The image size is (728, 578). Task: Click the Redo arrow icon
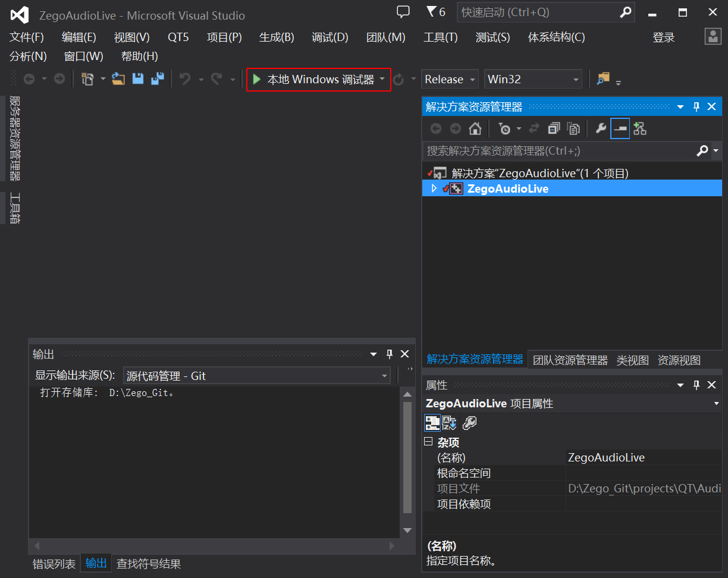pos(216,79)
